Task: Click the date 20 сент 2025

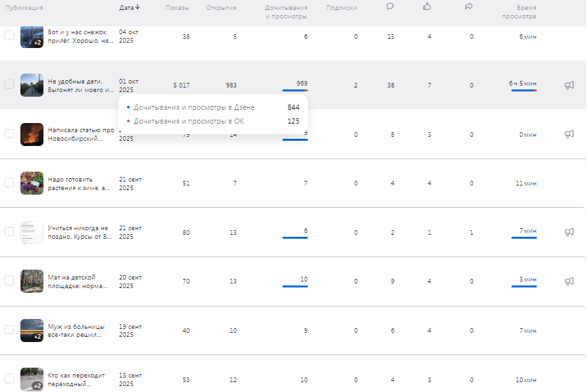Action: [x=130, y=282]
